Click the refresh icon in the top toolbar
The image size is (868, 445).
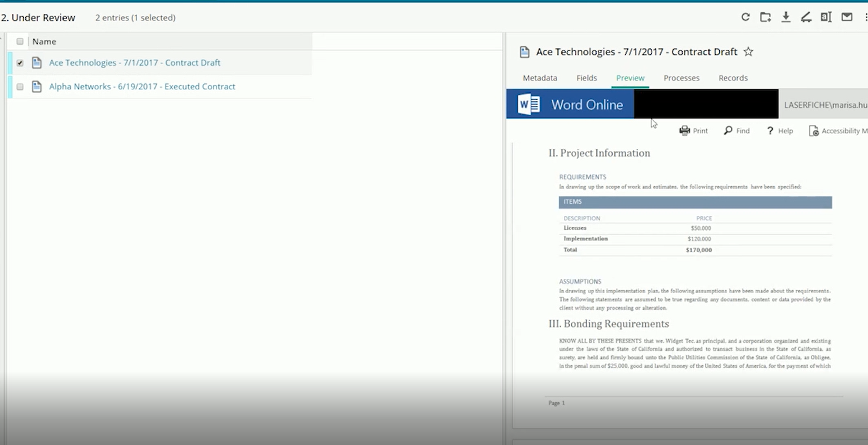pyautogui.click(x=745, y=17)
